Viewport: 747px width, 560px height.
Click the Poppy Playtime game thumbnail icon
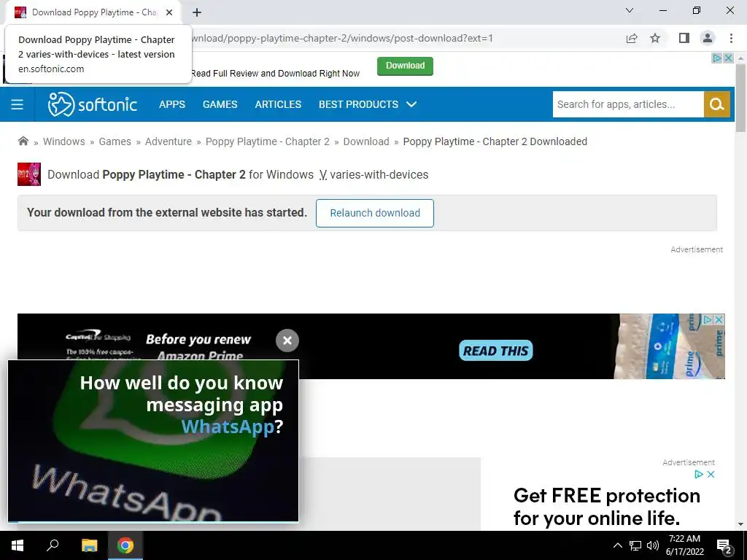(29, 174)
